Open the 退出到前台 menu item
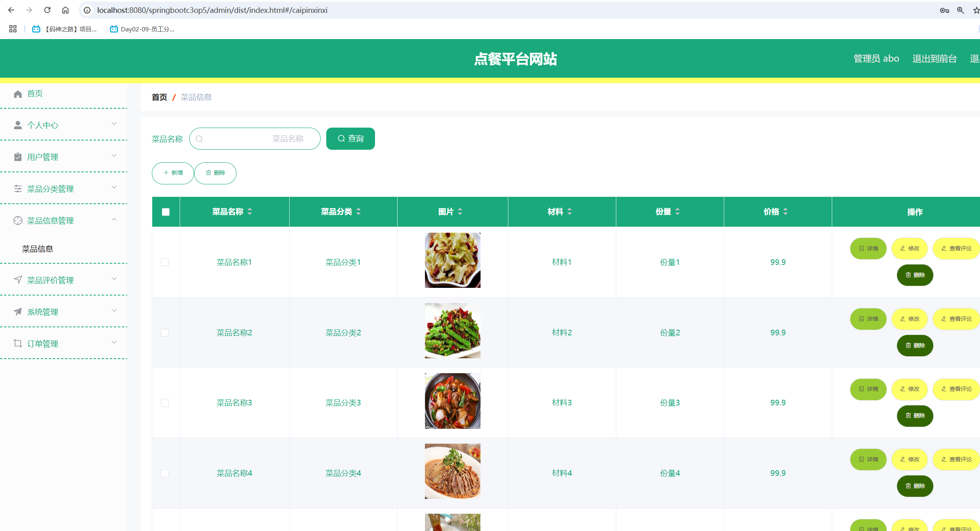 point(935,58)
